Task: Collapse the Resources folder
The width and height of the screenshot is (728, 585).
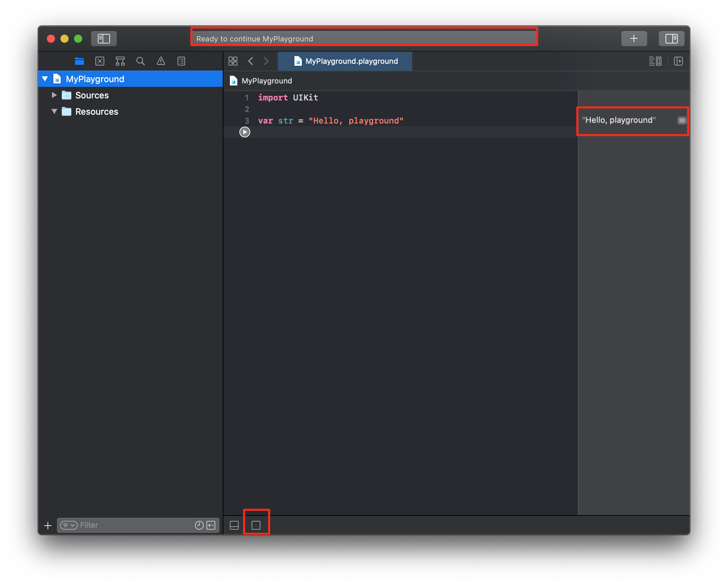Action: pos(54,111)
